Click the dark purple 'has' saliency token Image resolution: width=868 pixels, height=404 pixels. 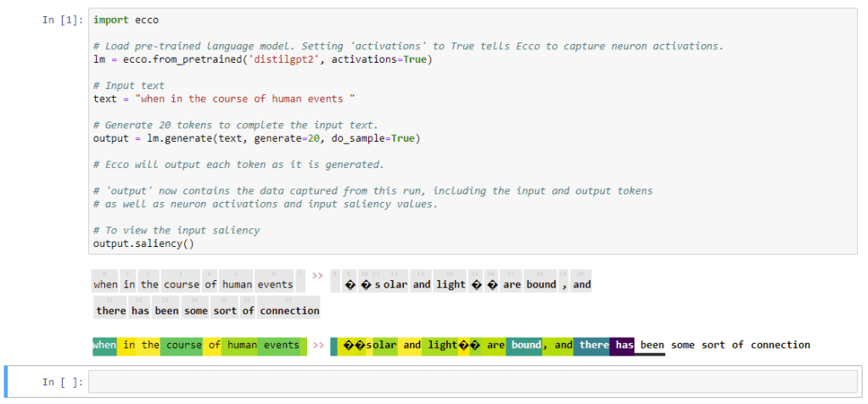(624, 345)
